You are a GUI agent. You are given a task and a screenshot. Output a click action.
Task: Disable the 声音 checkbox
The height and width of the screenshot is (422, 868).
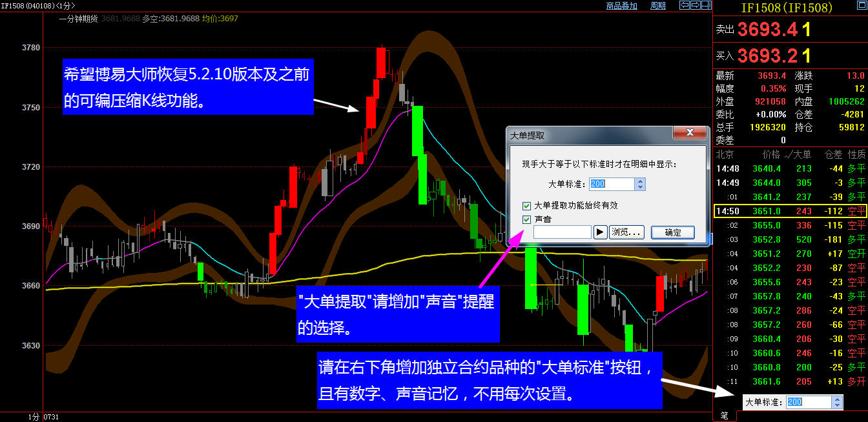[x=528, y=220]
